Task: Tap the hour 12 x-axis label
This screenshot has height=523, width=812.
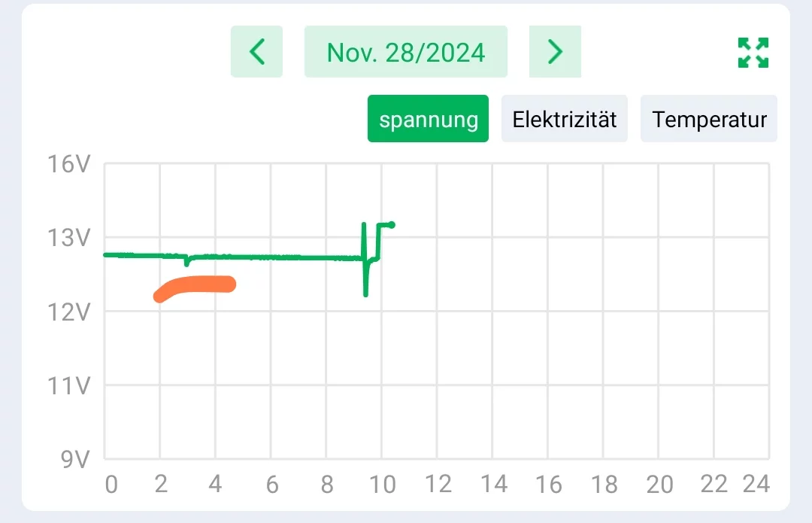Action: [x=437, y=485]
